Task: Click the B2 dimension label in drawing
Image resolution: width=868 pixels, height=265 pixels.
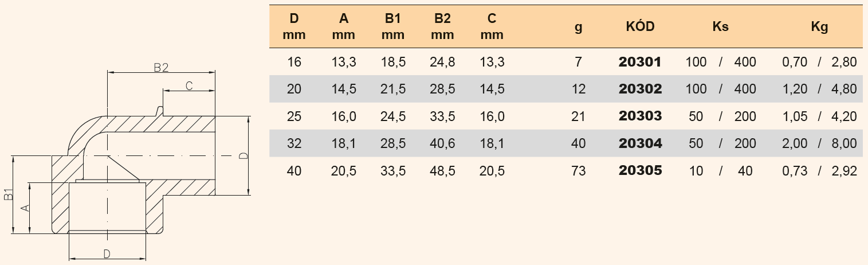Action: pos(161,68)
